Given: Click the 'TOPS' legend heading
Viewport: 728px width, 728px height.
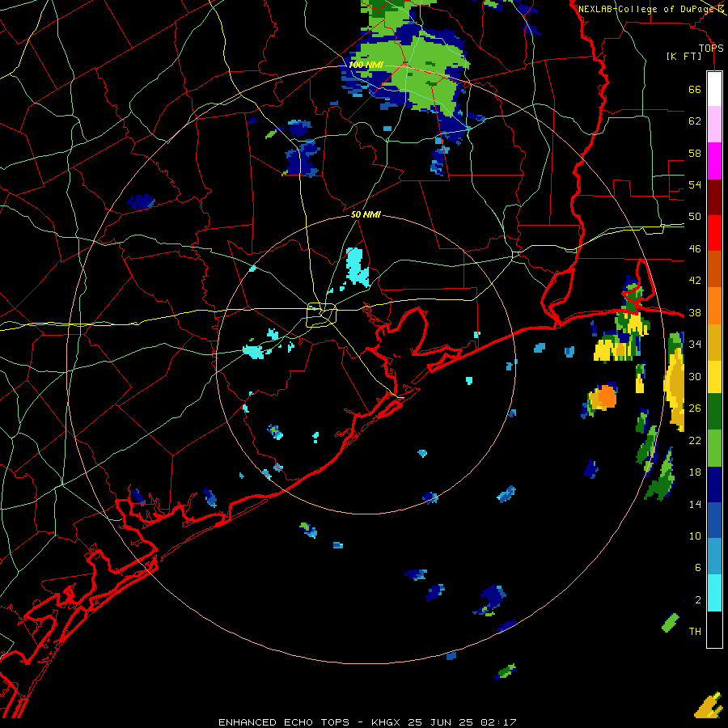Looking at the screenshot, I should (x=711, y=48).
